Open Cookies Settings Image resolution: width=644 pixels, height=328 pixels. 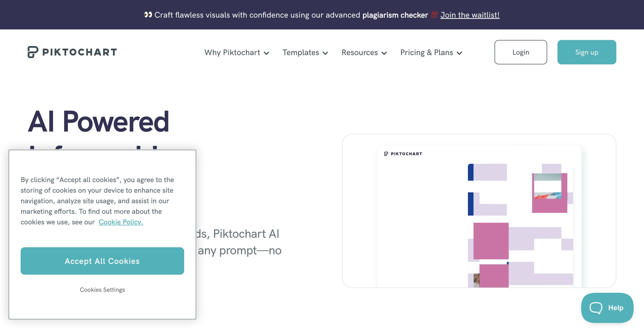(x=102, y=290)
